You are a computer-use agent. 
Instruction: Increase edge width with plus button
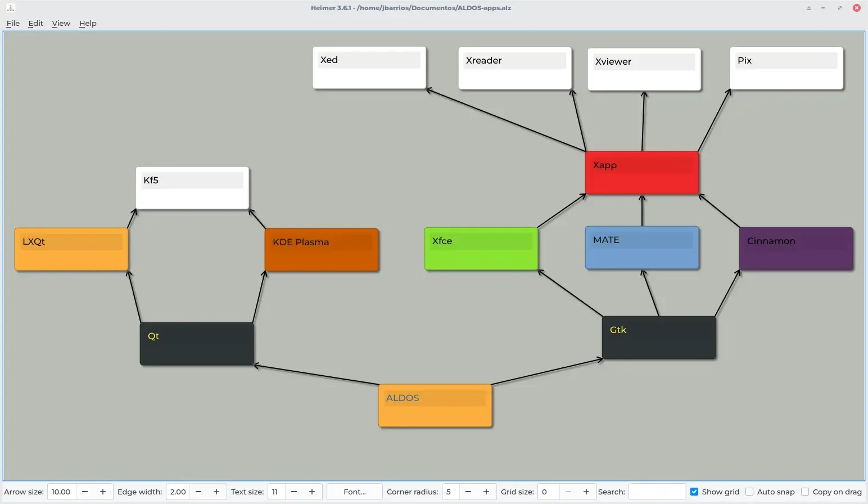216,492
